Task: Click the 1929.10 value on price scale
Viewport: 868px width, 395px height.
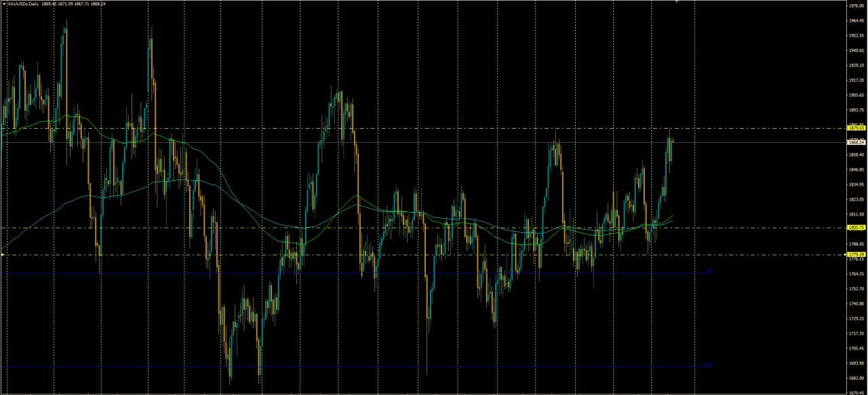Action: click(855, 65)
